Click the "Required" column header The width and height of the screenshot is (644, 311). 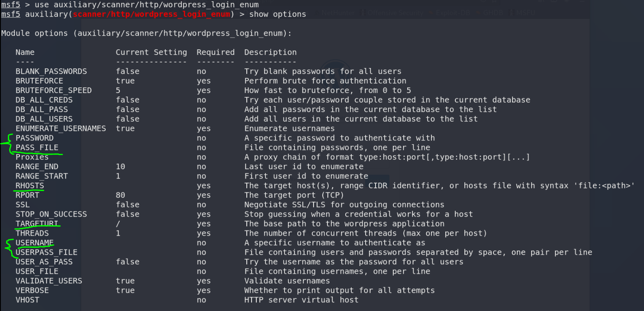216,52
